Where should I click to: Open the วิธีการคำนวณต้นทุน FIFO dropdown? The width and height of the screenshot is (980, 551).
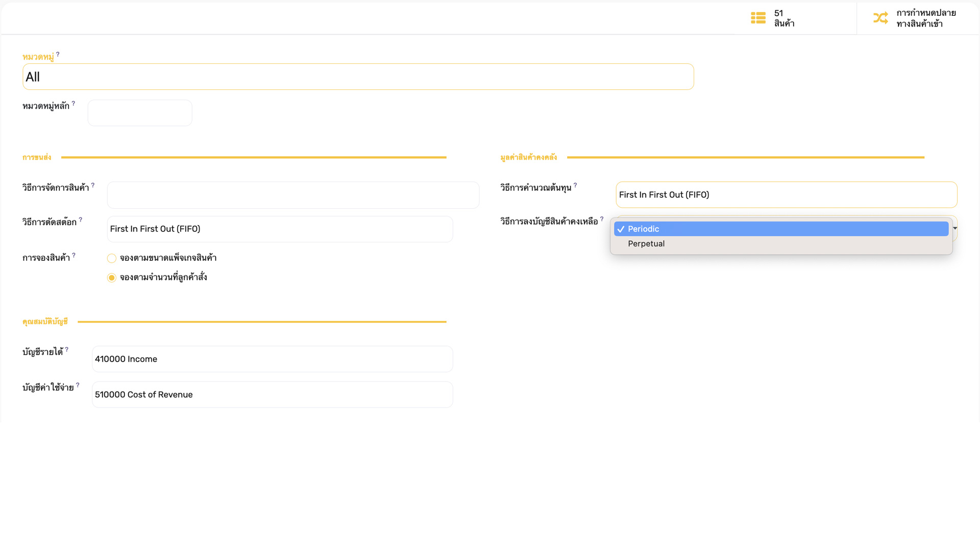click(x=786, y=195)
